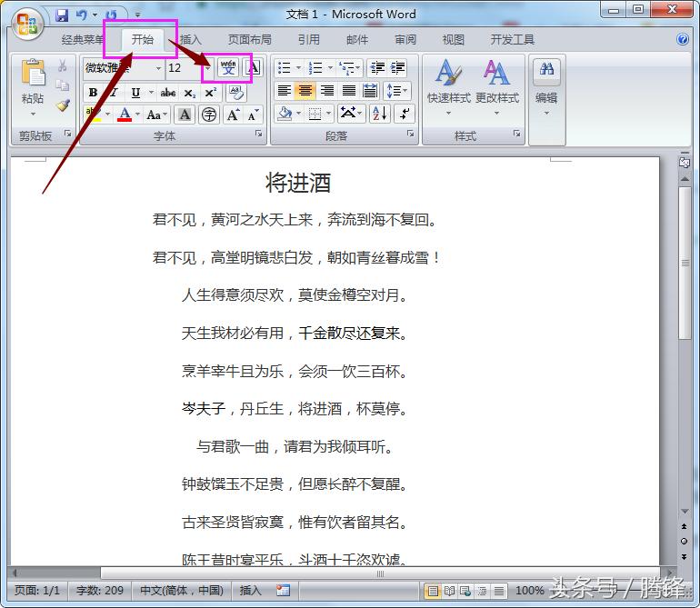Paste clipboard contents with 粘贴 icon
The image size is (700, 608).
[x=33, y=73]
